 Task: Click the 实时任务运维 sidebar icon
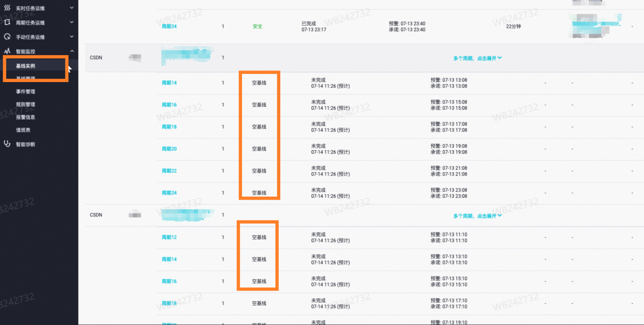[7, 8]
